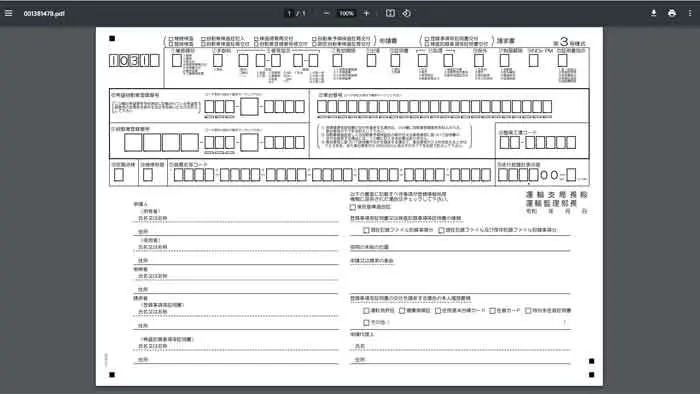Click the 運輸監理部長 text

point(551,203)
